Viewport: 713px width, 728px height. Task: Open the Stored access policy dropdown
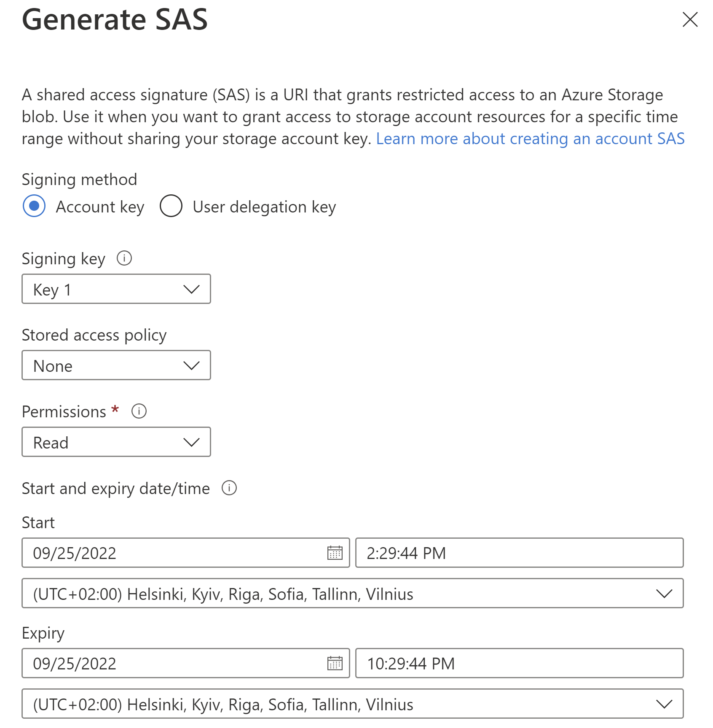116,365
